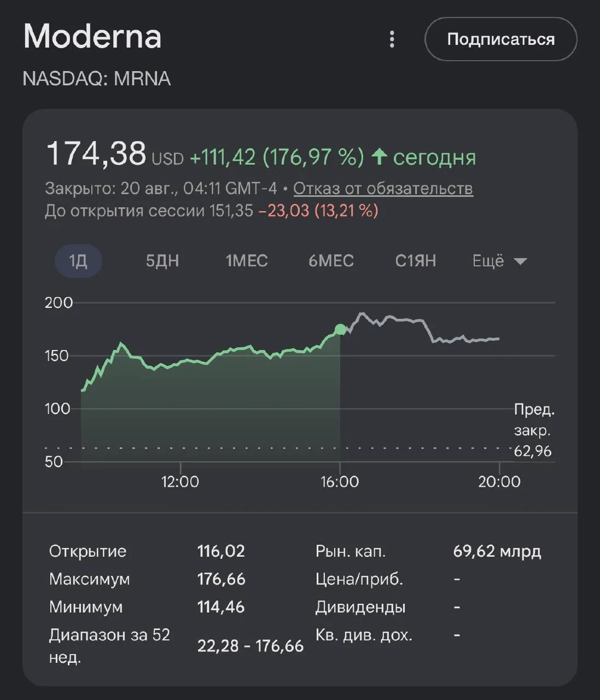Click the Пред. закр. 62,96 label
The image size is (600, 700).
[x=534, y=430]
